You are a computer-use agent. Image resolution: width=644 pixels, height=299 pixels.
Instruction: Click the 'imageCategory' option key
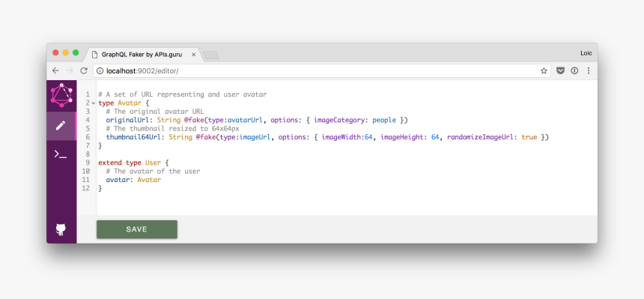tap(338, 120)
